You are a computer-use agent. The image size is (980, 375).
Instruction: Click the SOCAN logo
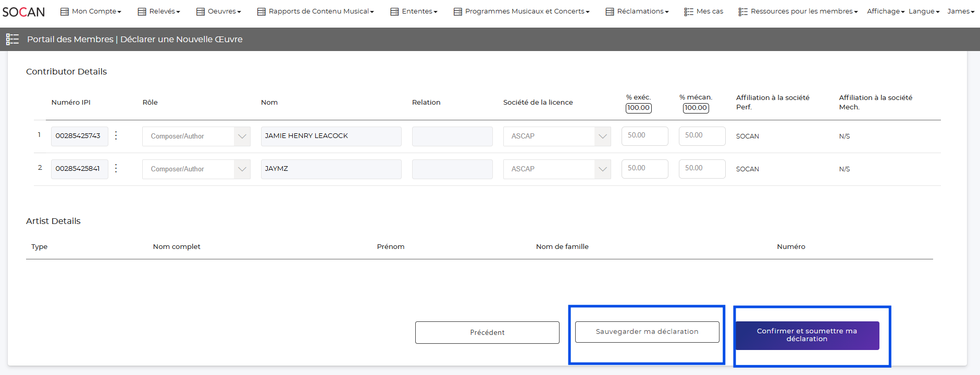coord(23,11)
